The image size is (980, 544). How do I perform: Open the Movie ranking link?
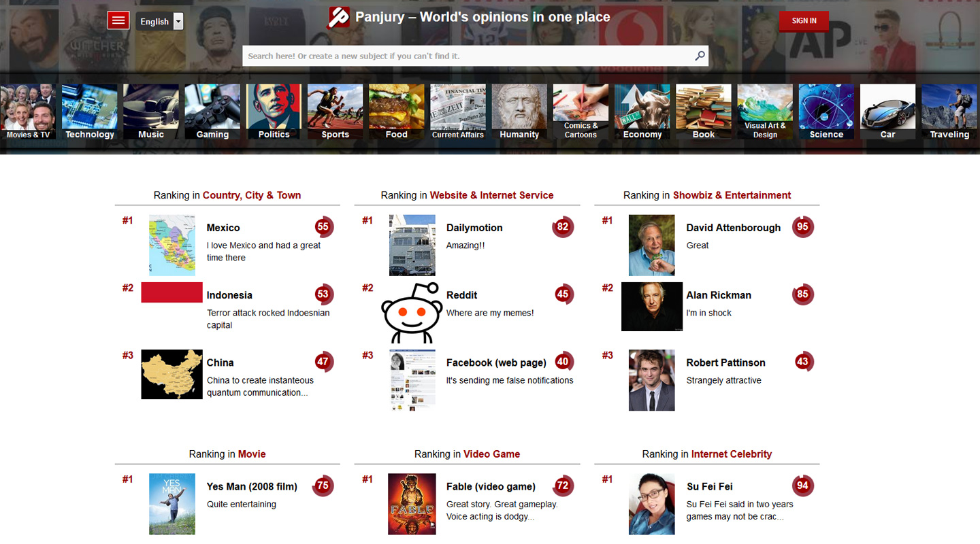pyautogui.click(x=252, y=454)
